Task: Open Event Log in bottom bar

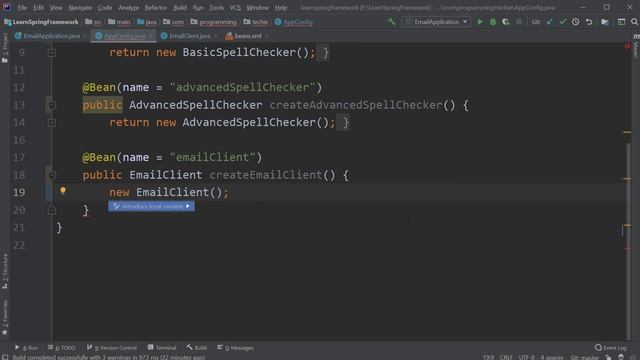Action: point(611,348)
